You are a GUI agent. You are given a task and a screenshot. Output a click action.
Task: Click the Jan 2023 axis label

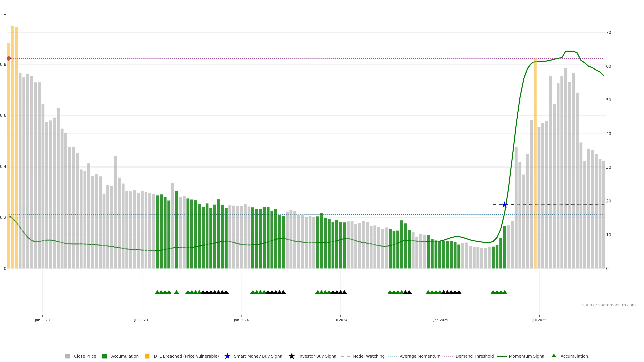click(42, 320)
